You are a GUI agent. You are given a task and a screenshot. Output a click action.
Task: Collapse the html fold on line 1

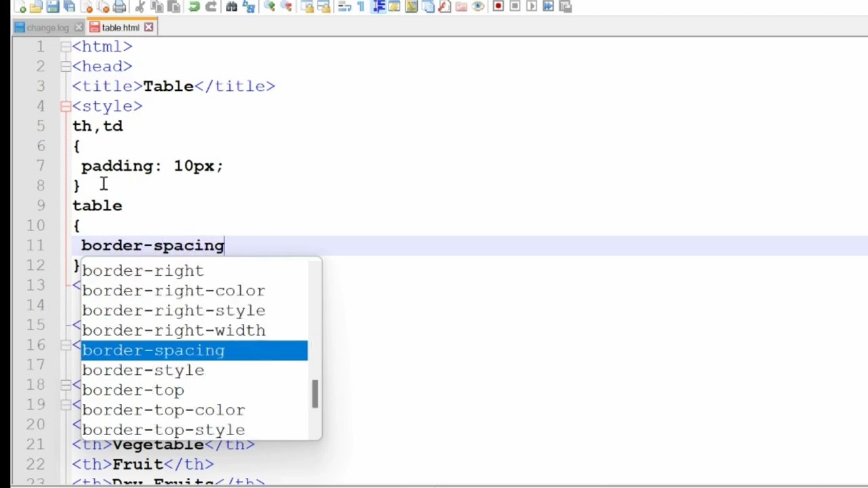[x=65, y=47]
